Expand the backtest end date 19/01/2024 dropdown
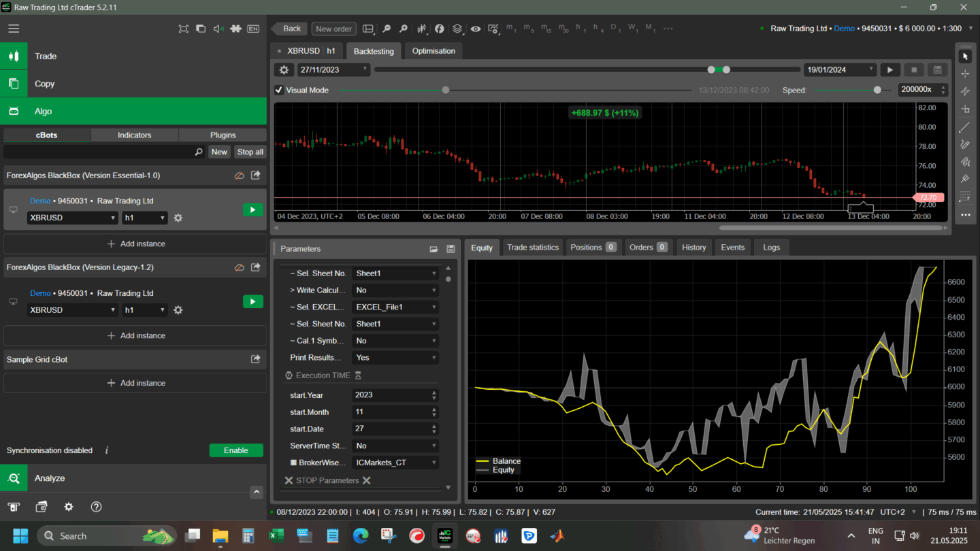The width and height of the screenshot is (980, 551). tap(871, 69)
